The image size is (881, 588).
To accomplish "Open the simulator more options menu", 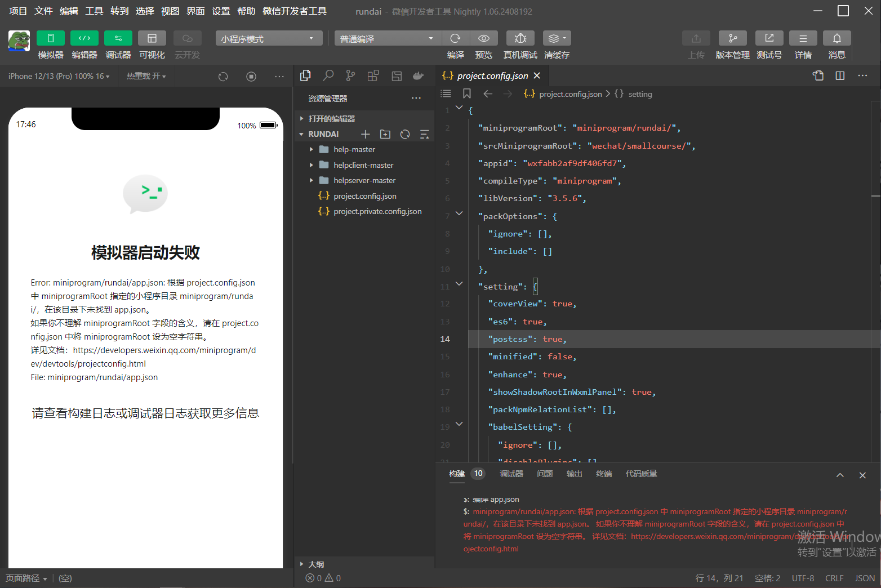I will (279, 77).
